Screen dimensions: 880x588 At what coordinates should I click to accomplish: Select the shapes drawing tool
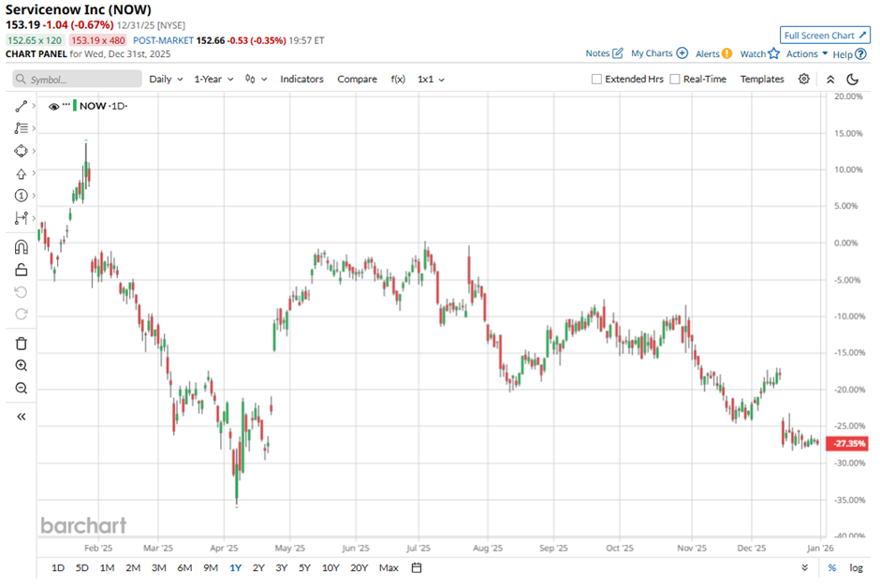[x=21, y=151]
